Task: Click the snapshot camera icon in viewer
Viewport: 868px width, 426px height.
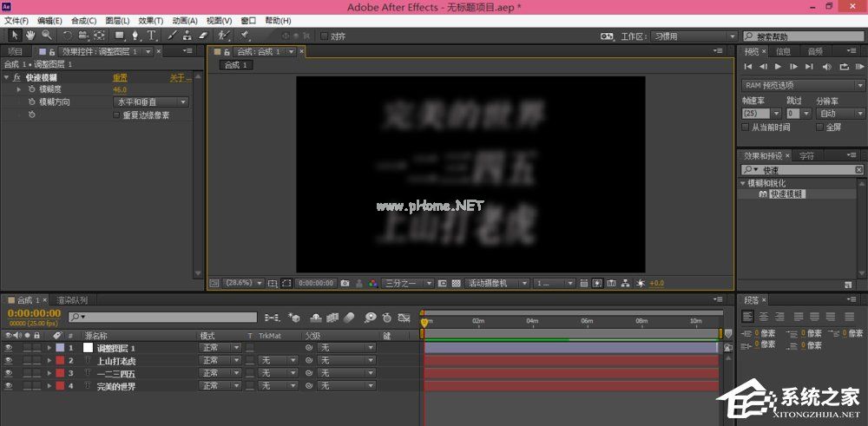Action: click(x=345, y=283)
